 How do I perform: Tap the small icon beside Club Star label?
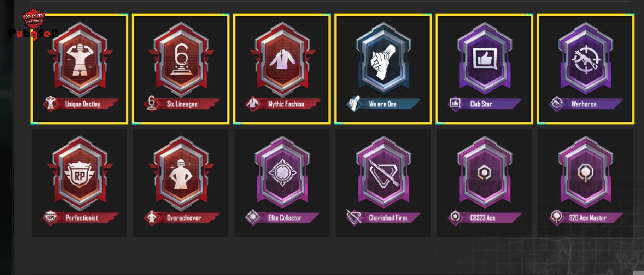(455, 104)
